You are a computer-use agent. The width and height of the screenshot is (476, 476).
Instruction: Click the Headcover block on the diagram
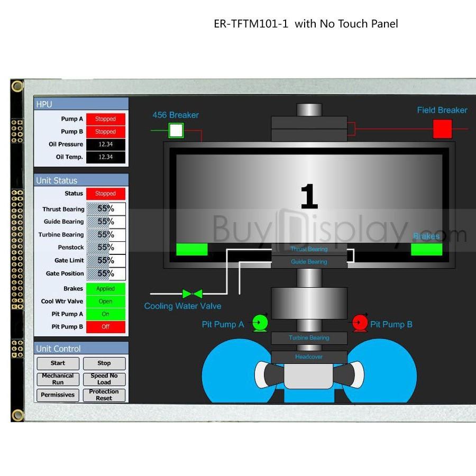click(309, 356)
